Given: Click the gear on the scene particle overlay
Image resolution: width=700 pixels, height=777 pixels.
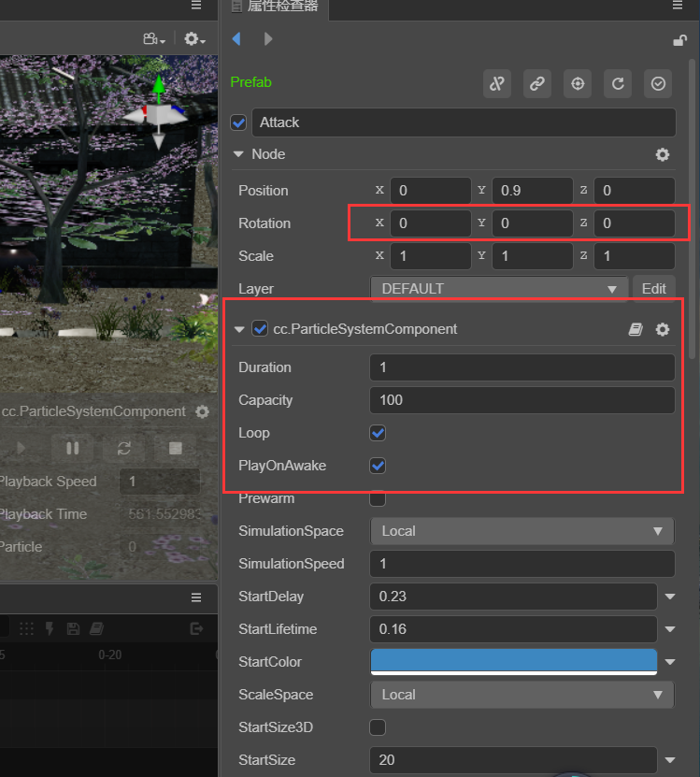Looking at the screenshot, I should [202, 411].
